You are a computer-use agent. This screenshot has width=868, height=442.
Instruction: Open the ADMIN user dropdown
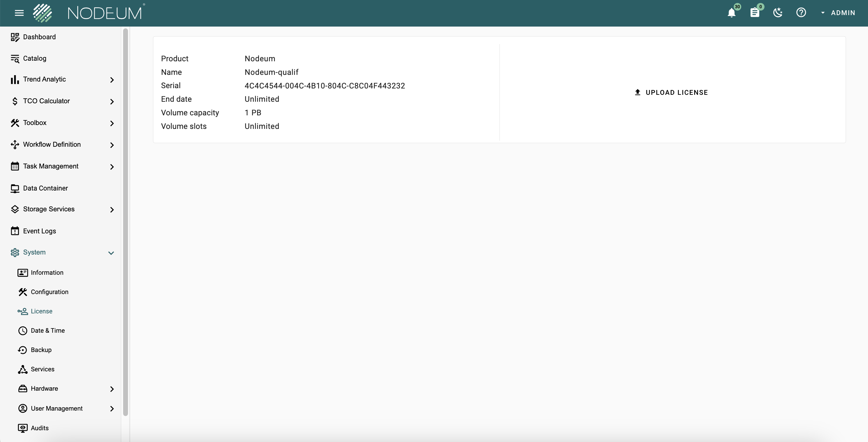pyautogui.click(x=838, y=13)
